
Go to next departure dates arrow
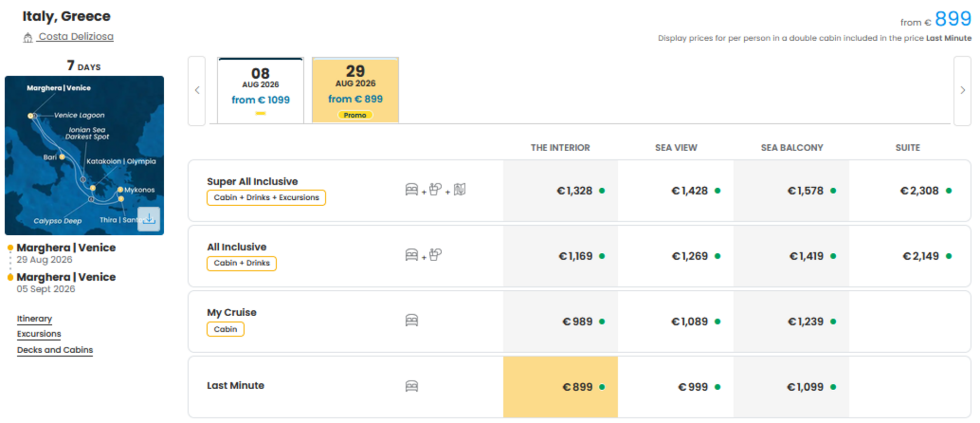click(x=962, y=90)
